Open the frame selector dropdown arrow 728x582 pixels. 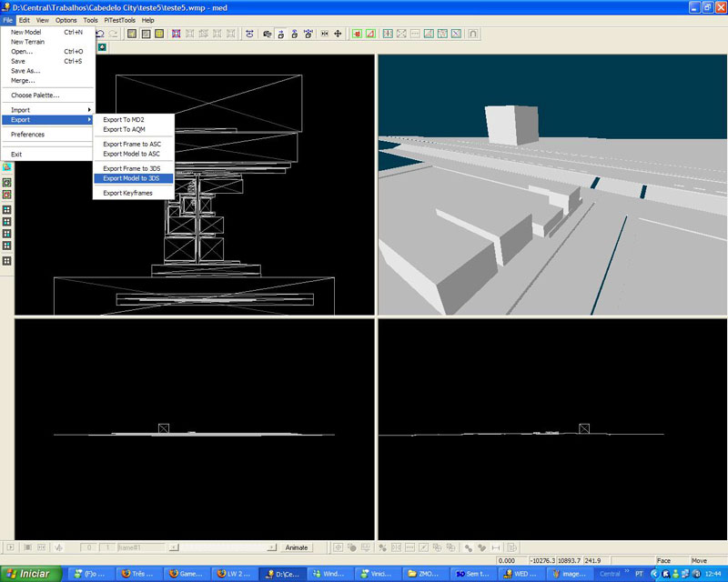[174, 547]
